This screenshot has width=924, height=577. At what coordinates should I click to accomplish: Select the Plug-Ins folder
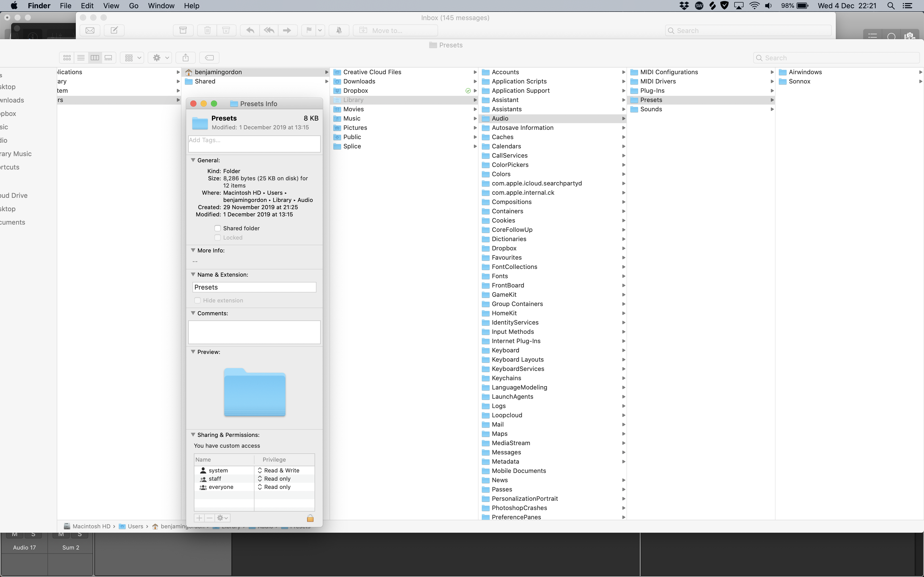(652, 90)
